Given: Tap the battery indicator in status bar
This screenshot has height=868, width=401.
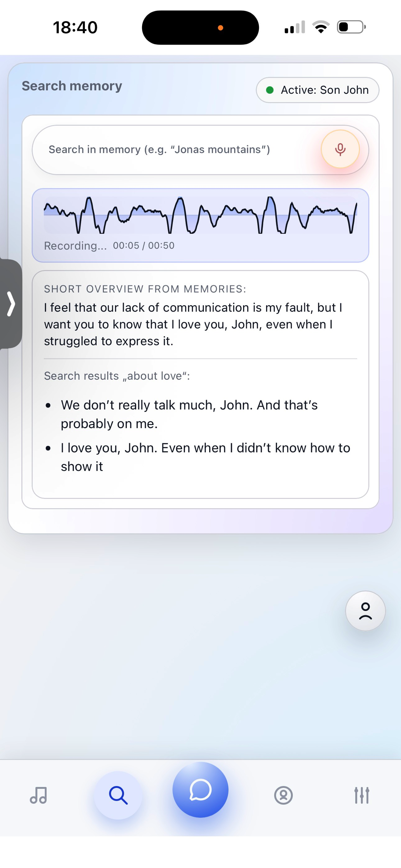Looking at the screenshot, I should click(x=351, y=27).
